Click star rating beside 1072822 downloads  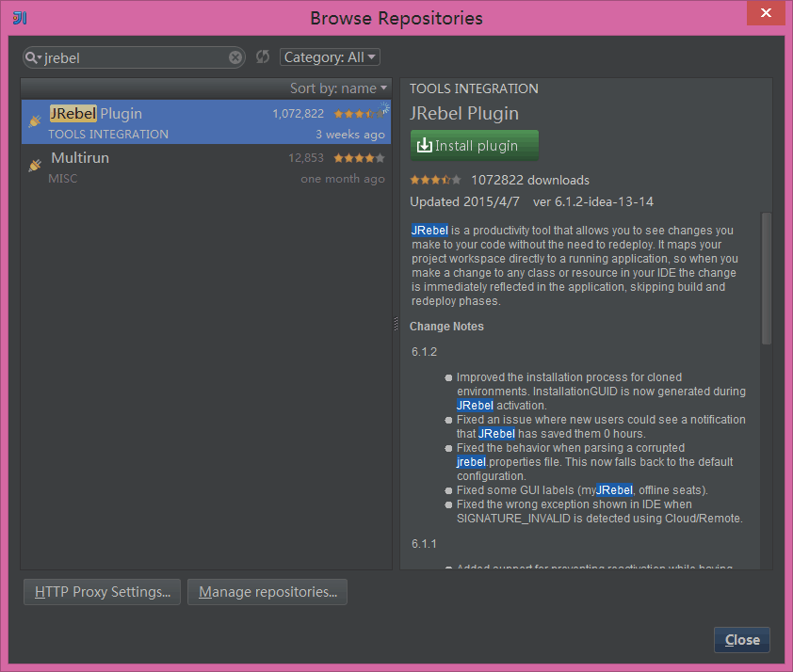click(x=435, y=180)
